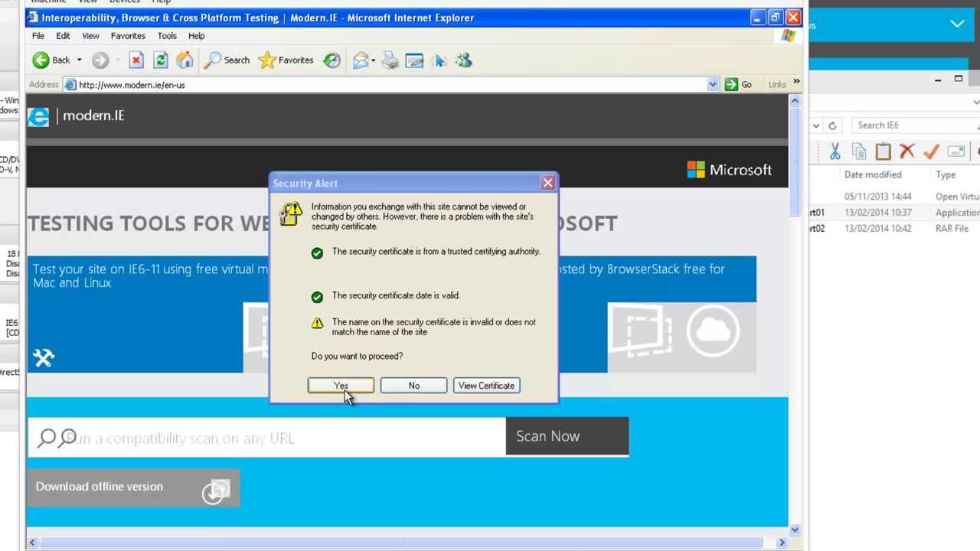Click the View Certificate button

coord(486,386)
